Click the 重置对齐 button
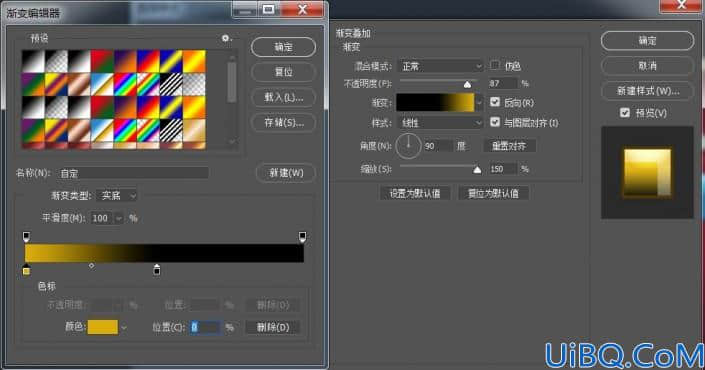 tap(509, 146)
